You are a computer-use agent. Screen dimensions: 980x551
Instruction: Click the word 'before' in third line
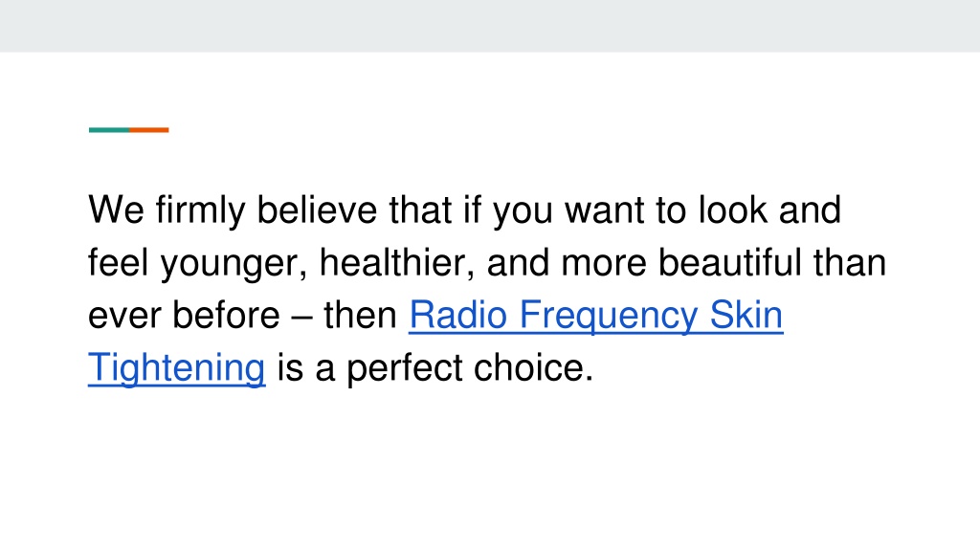pos(226,315)
